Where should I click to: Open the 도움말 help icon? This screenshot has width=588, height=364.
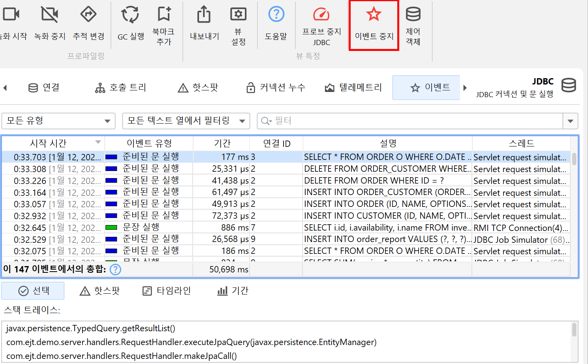pos(276,15)
